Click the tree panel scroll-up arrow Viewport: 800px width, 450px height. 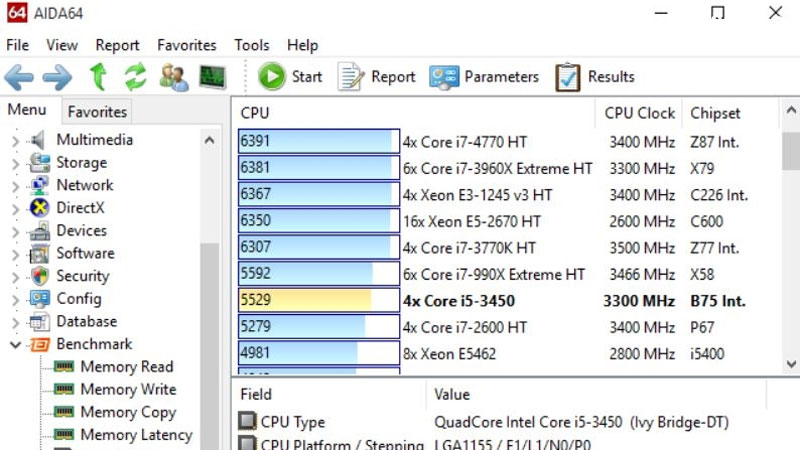(x=209, y=140)
